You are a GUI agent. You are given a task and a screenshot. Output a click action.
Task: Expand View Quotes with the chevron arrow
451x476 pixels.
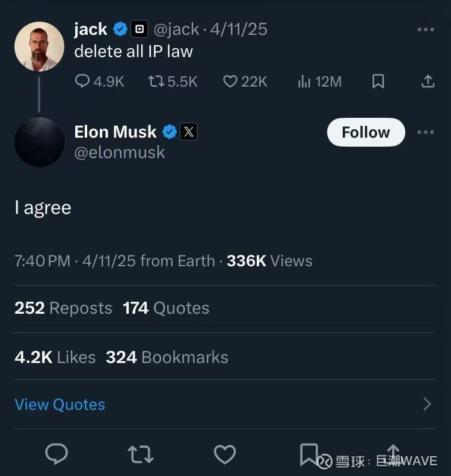427,404
